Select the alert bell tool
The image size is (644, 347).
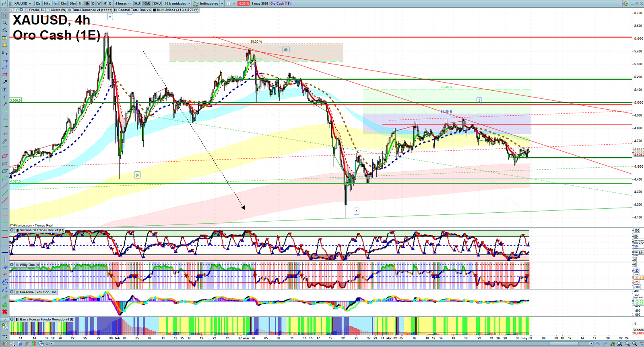(x=5, y=45)
